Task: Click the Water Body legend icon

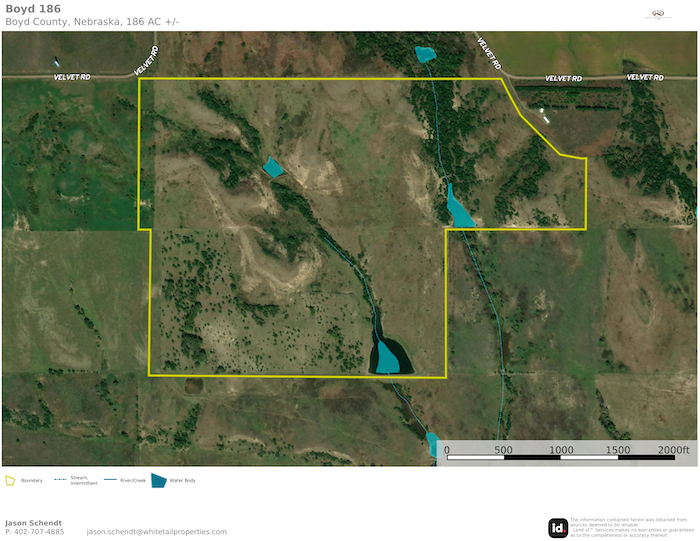Action: tap(158, 480)
